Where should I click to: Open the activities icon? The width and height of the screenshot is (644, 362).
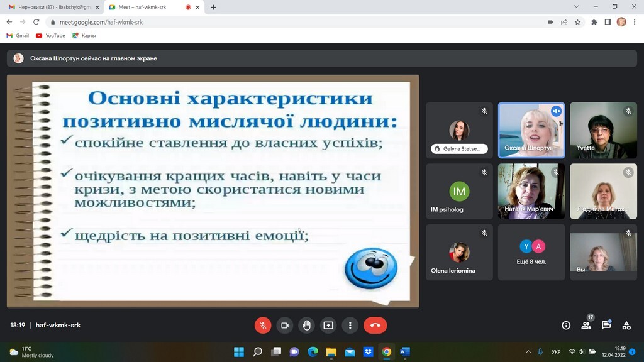pos(626,325)
